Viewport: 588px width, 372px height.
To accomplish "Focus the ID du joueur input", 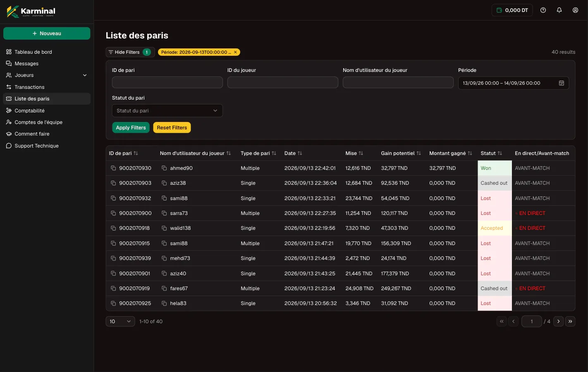I will coord(283,83).
